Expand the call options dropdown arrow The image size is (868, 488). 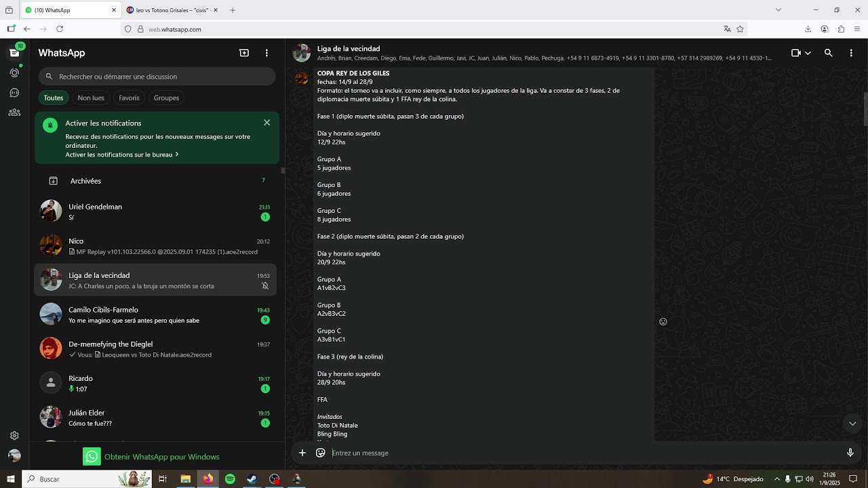point(808,53)
